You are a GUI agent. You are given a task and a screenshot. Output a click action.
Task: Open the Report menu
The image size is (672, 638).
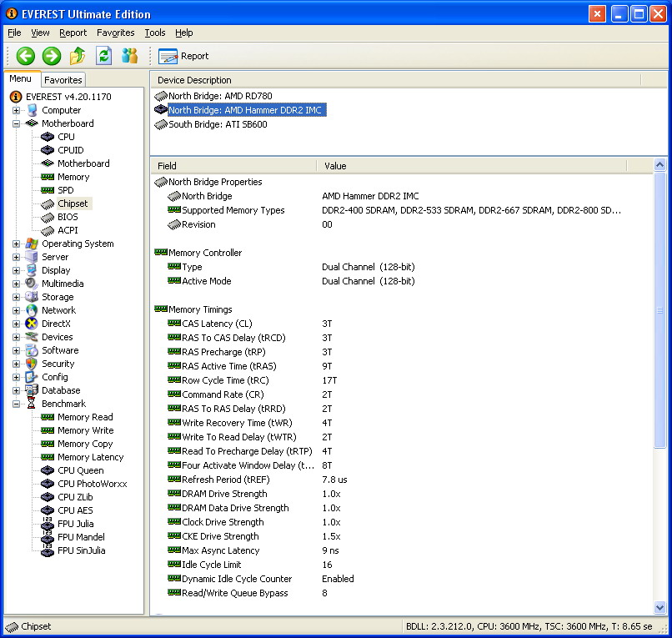tap(73, 33)
